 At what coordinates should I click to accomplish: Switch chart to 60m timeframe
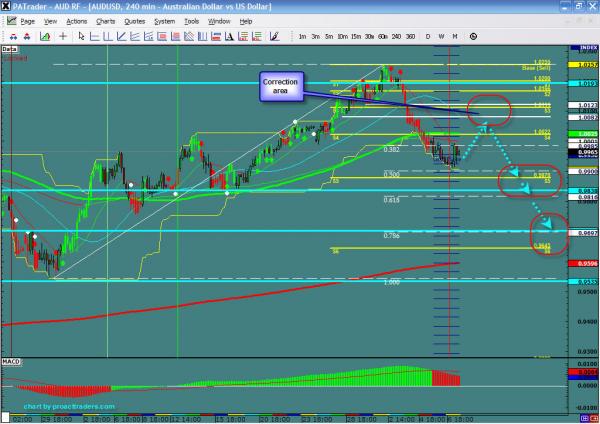click(382, 36)
